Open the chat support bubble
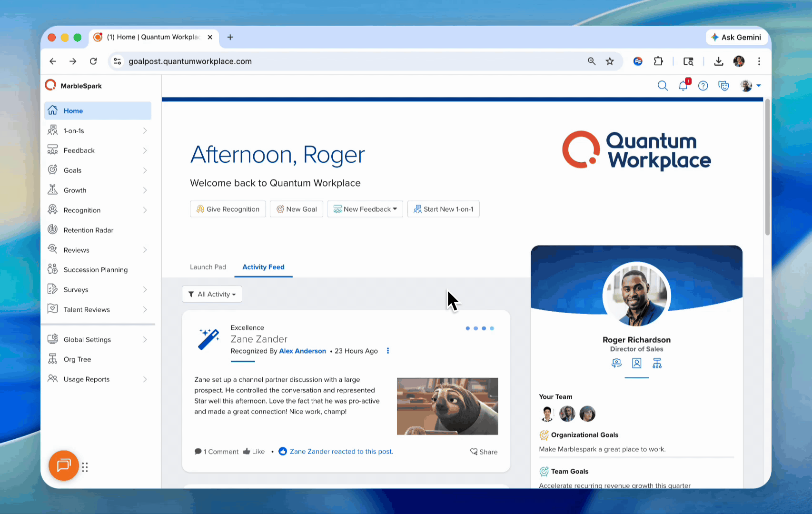 click(x=63, y=465)
